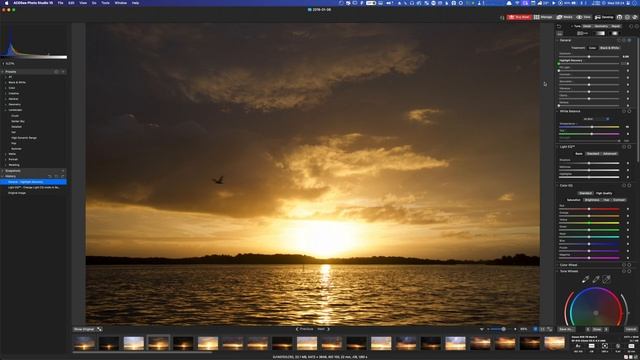Screen dimensions: 640x360
Task: Click center of the Tone Wheel
Action: [596, 313]
